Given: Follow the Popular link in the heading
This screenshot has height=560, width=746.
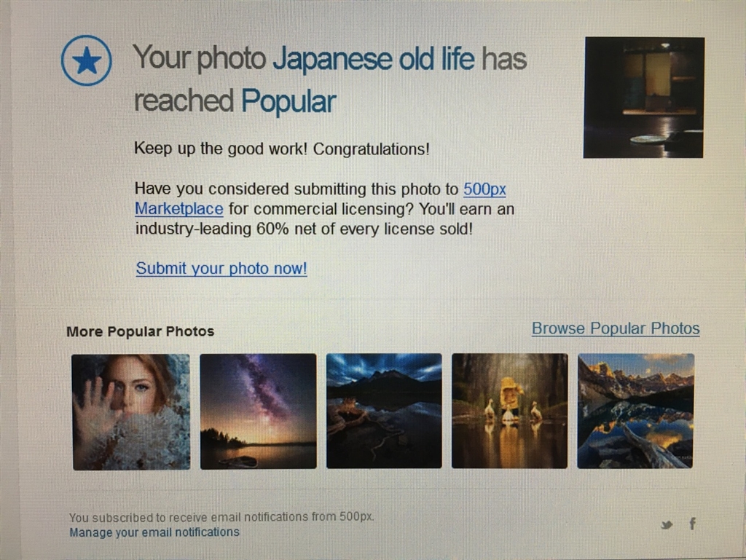Looking at the screenshot, I should [x=288, y=100].
